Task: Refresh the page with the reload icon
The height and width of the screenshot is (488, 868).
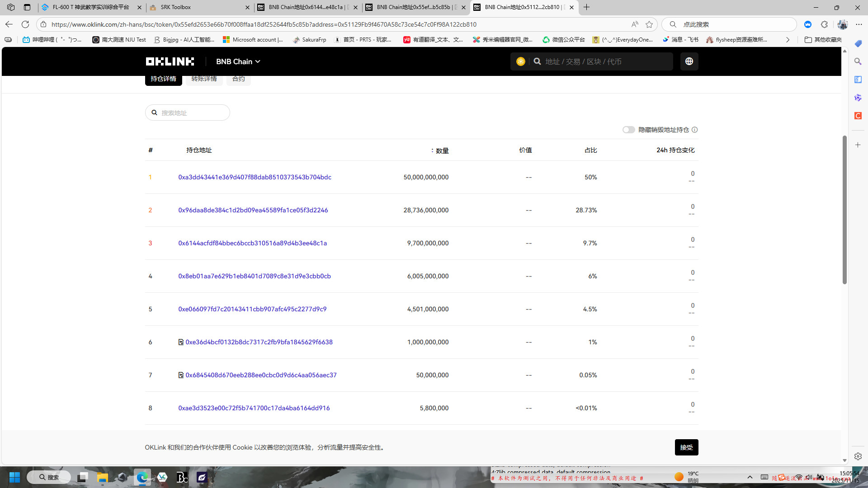Action: [25, 24]
